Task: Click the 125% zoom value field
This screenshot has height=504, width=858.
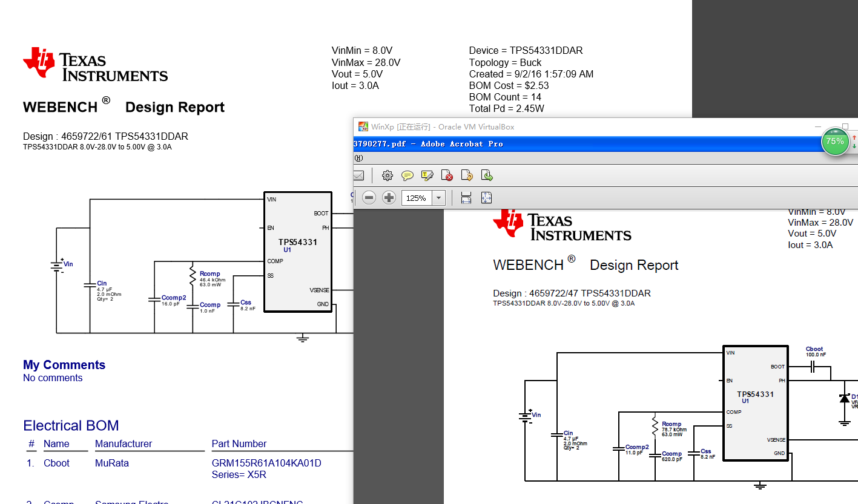Action: point(417,198)
